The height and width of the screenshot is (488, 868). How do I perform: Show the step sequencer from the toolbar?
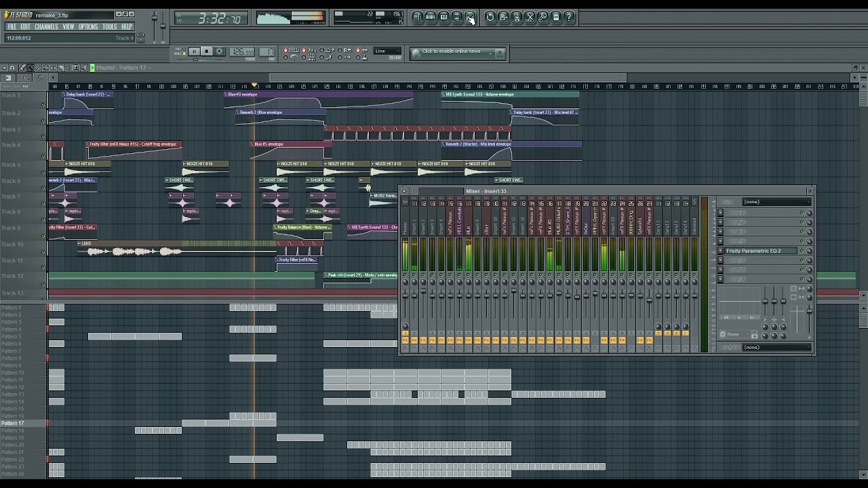[x=431, y=17]
